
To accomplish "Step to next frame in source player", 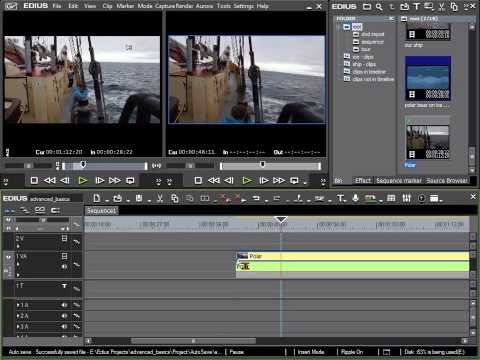I will [x=99, y=180].
